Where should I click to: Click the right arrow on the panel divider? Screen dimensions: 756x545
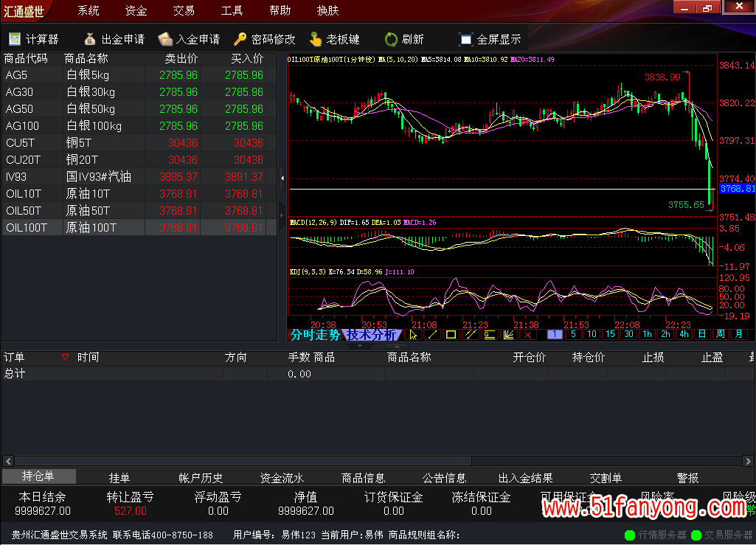point(282,215)
